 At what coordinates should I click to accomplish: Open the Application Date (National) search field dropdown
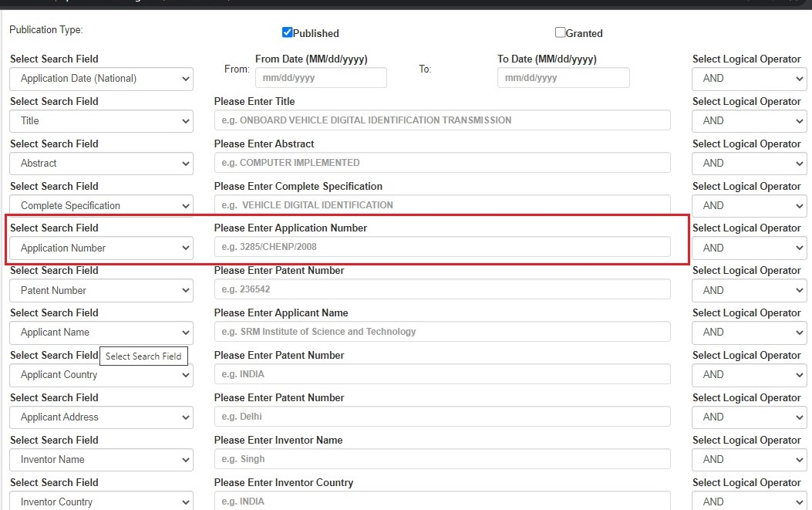click(101, 78)
